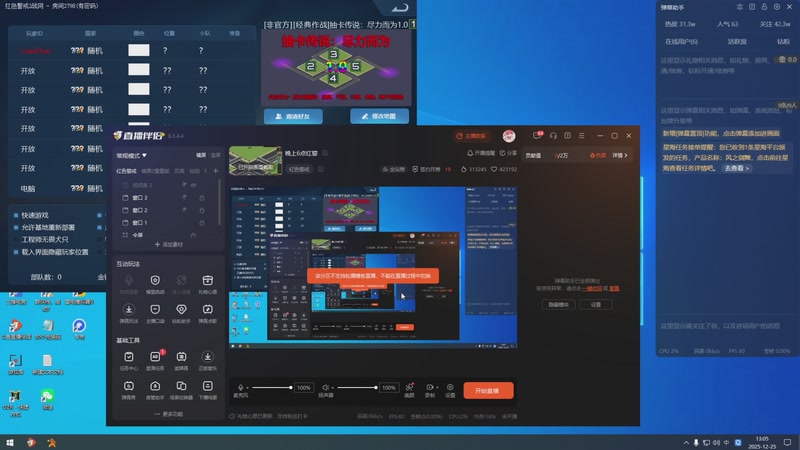This screenshot has height=450, width=800.
Task: Open 在线用户(6) tab in 弹幕助手
Action: pos(681,41)
